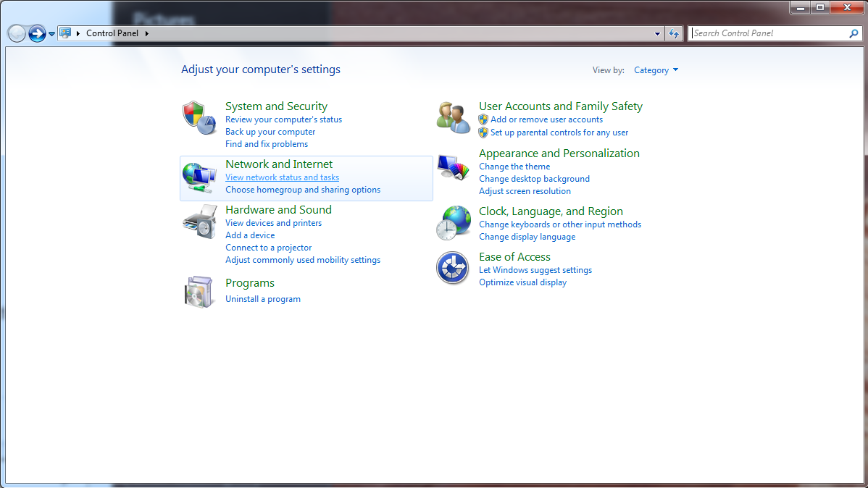
Task: Click the System and Security shield icon
Action: coord(199,117)
